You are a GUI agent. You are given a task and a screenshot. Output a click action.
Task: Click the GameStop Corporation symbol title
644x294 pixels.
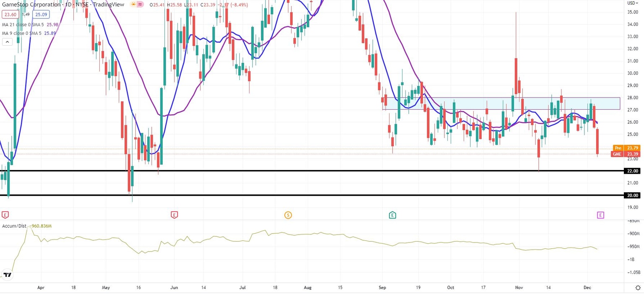point(31,5)
